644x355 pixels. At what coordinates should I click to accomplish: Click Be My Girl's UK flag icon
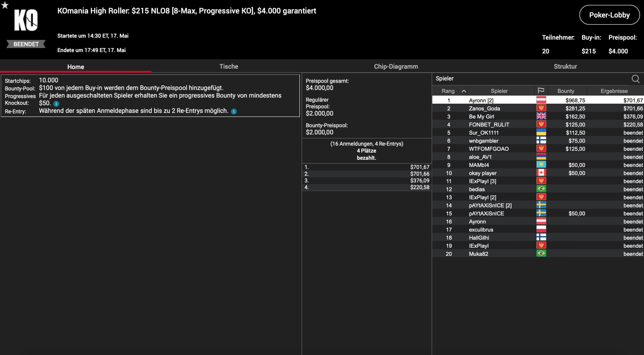coord(541,116)
